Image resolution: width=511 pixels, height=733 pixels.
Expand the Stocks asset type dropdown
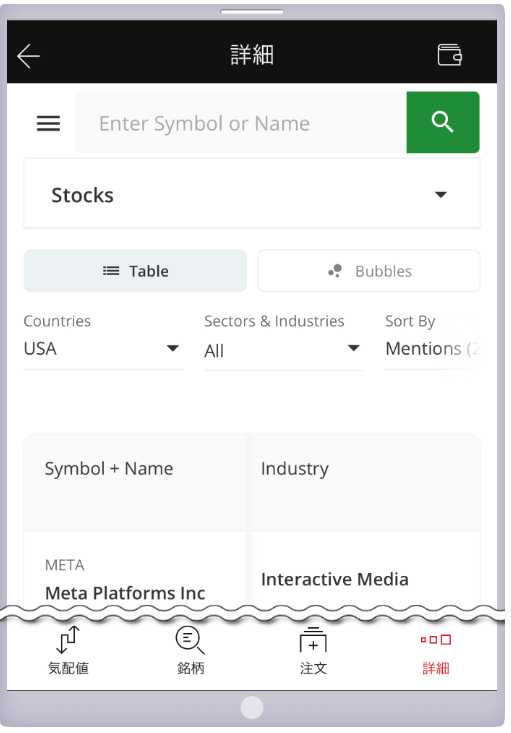point(252,194)
